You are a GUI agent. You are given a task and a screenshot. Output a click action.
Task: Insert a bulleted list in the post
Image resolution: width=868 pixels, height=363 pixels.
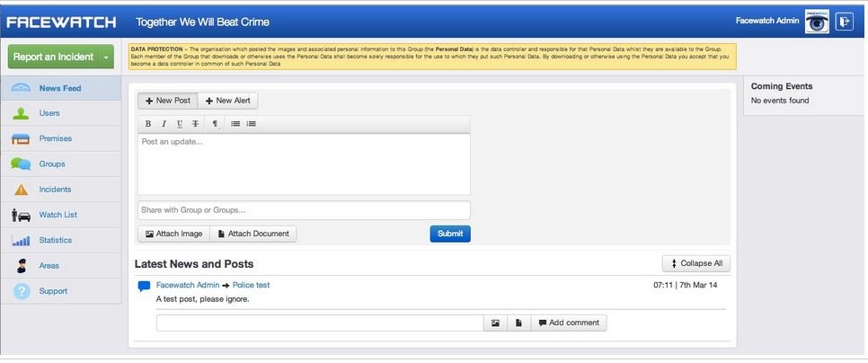click(235, 123)
